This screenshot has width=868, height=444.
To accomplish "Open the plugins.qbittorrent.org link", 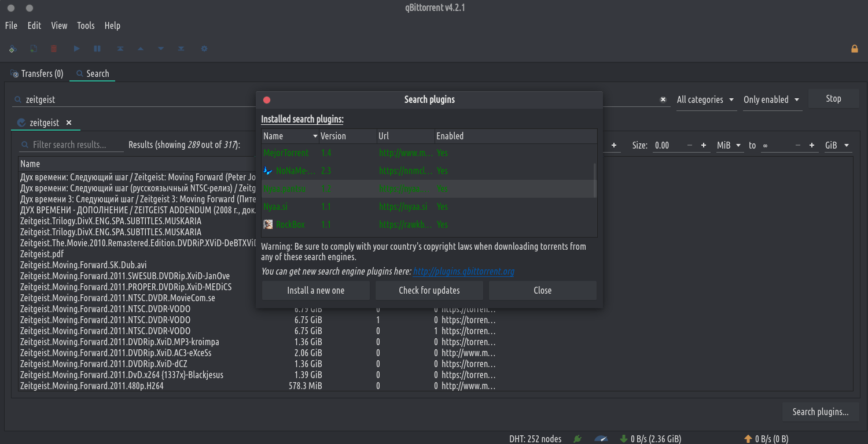I will [x=464, y=271].
